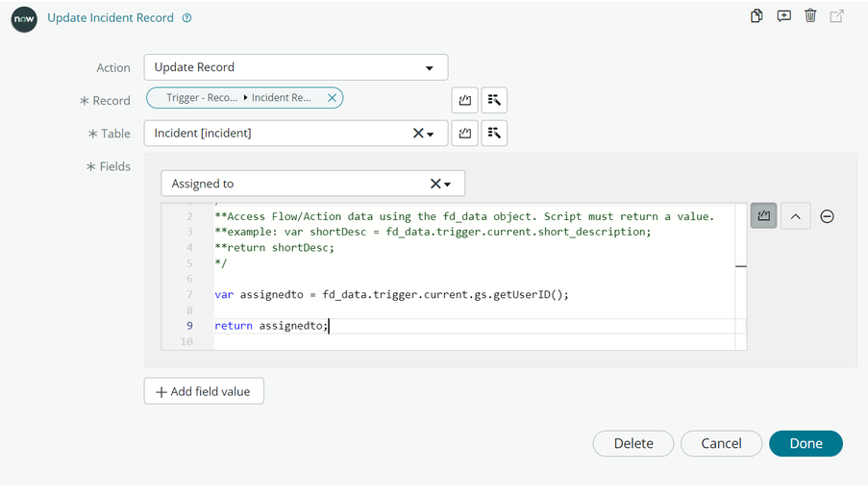The width and height of the screenshot is (868, 495).
Task: Toggle script editor for Table field
Action: pos(465,134)
